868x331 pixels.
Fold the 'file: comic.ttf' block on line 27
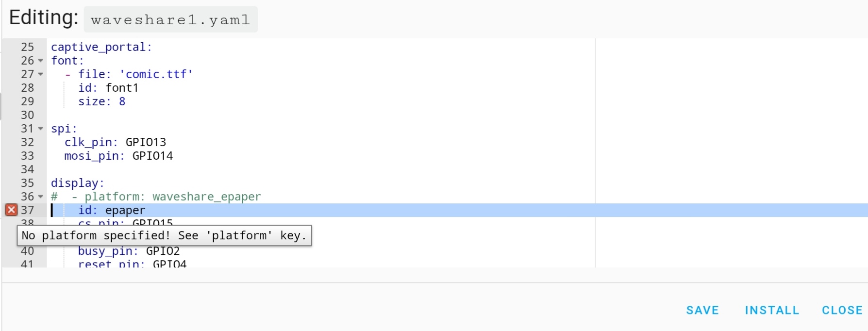point(41,74)
